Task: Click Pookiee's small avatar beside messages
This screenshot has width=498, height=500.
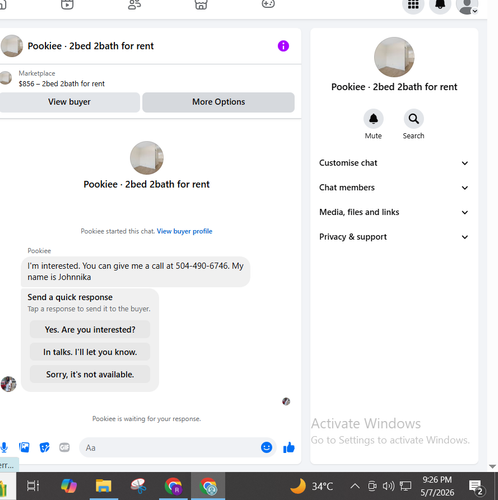Action: pyautogui.click(x=9, y=384)
